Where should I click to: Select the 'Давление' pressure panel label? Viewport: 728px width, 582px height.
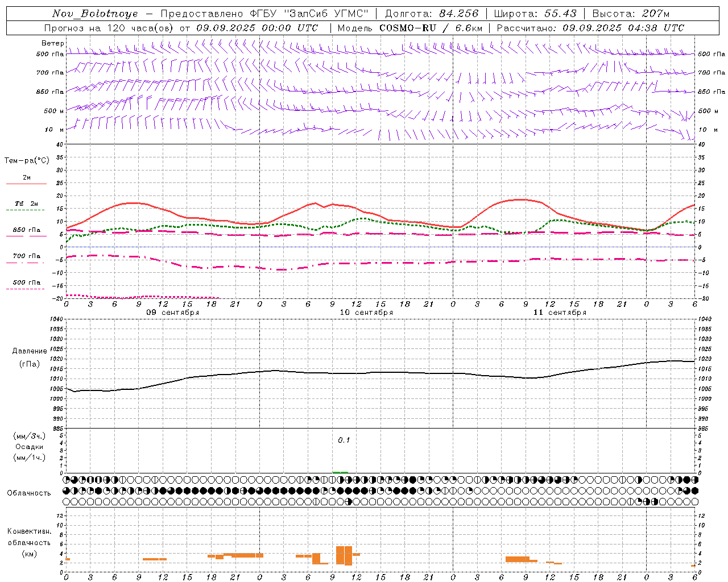pyautogui.click(x=30, y=351)
